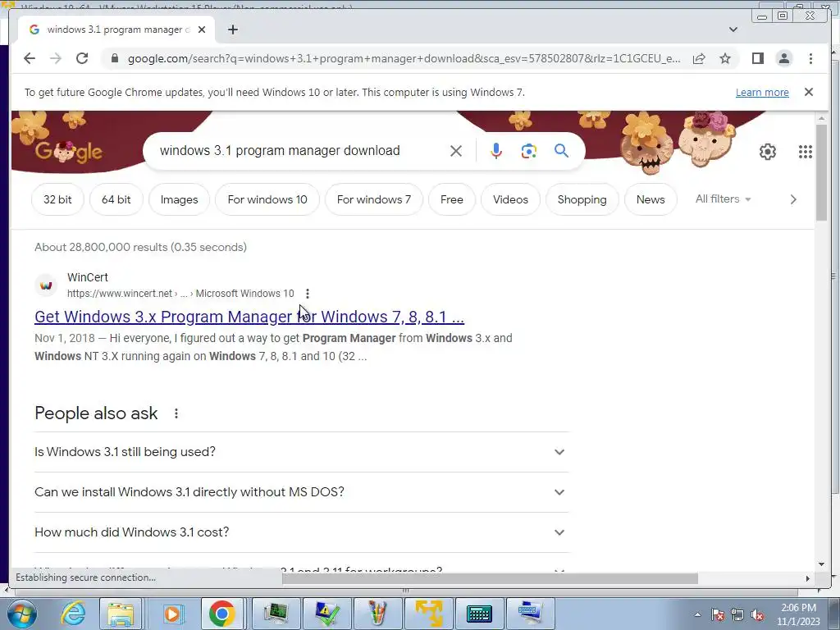This screenshot has height=630, width=840.
Task: Search by image with the Lens icon
Action: click(x=529, y=151)
